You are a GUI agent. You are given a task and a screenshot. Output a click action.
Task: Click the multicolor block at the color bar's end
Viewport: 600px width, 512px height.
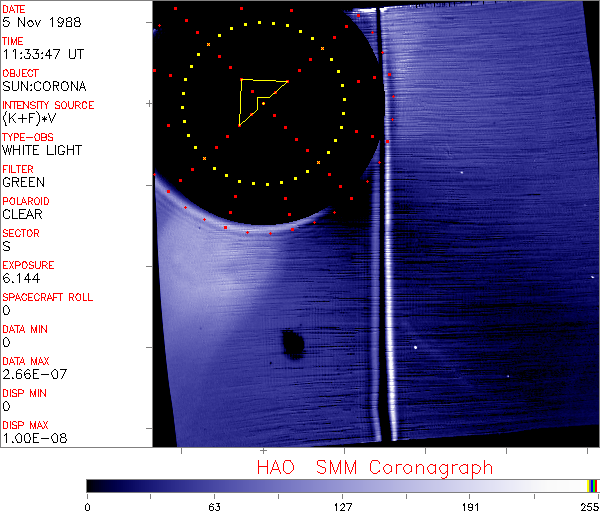point(593,485)
